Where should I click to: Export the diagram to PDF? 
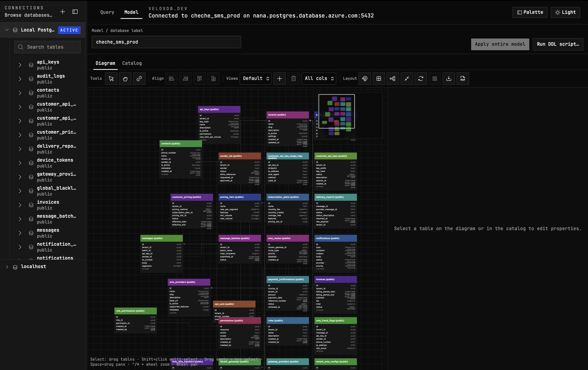point(463,79)
